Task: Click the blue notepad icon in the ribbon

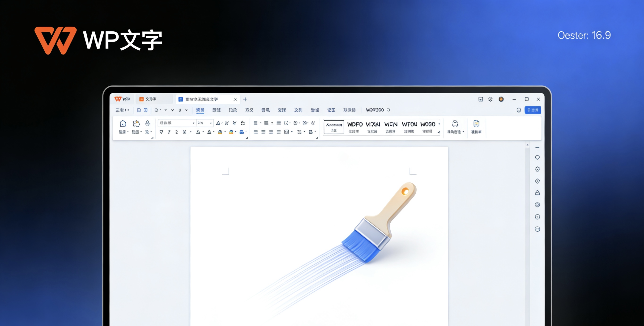Action: click(x=476, y=124)
